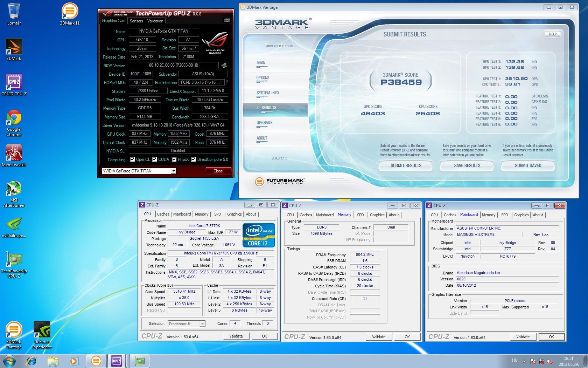Open Windows Explorer from the taskbar
The height and width of the screenshot is (368, 588).
53,361
